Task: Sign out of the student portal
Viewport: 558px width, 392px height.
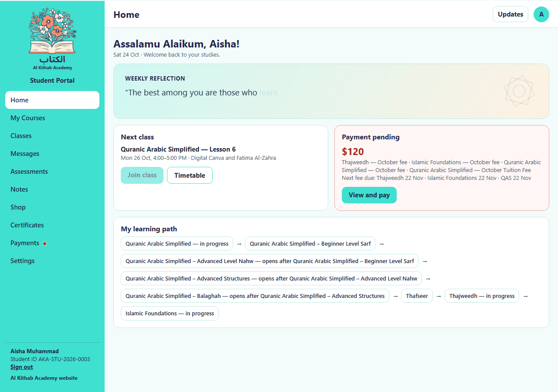Action: pos(22,367)
